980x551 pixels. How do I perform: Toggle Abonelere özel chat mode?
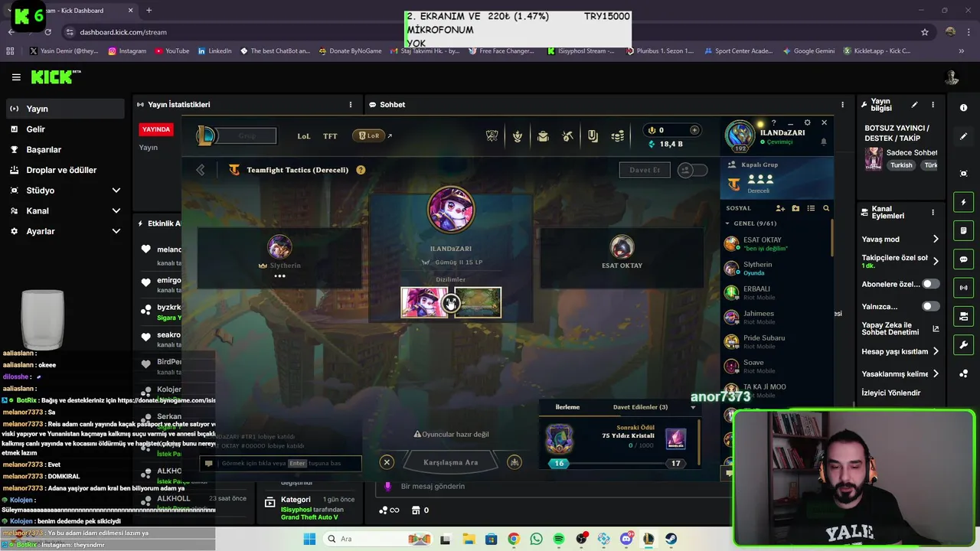[930, 284]
